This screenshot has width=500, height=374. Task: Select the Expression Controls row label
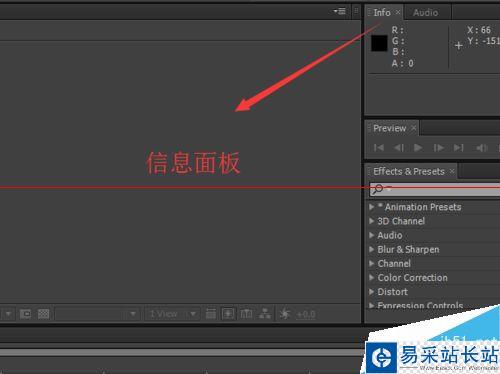(420, 305)
